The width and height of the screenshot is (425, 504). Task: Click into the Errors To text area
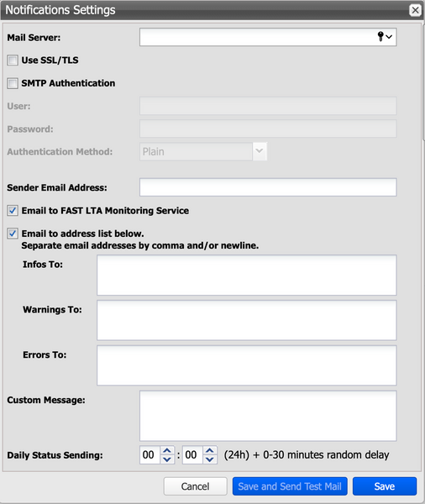[247, 365]
